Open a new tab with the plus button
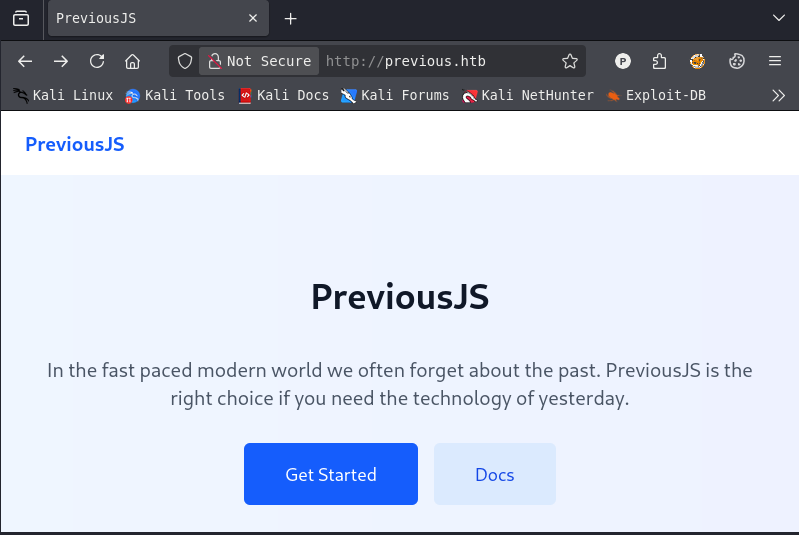 click(290, 19)
